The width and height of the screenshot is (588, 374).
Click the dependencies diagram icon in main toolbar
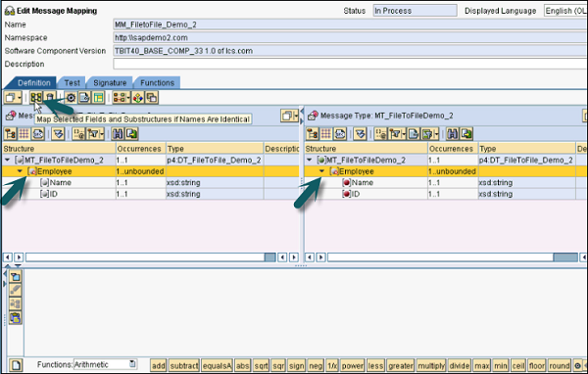click(x=120, y=98)
